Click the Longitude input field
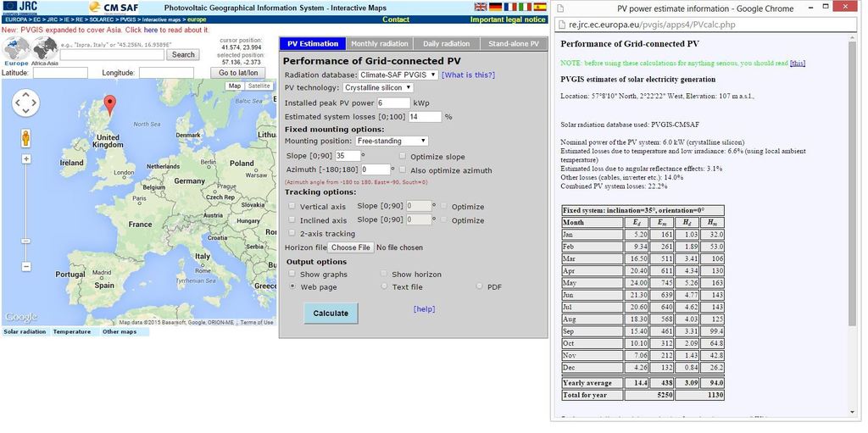The width and height of the screenshot is (868, 433). (166, 73)
